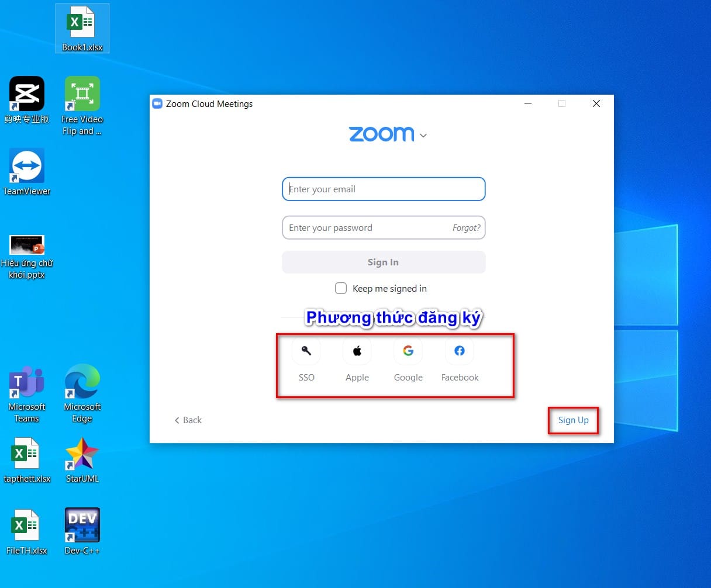Open the Book1.xlsx desktop file
This screenshot has height=588, width=711.
[x=82, y=29]
